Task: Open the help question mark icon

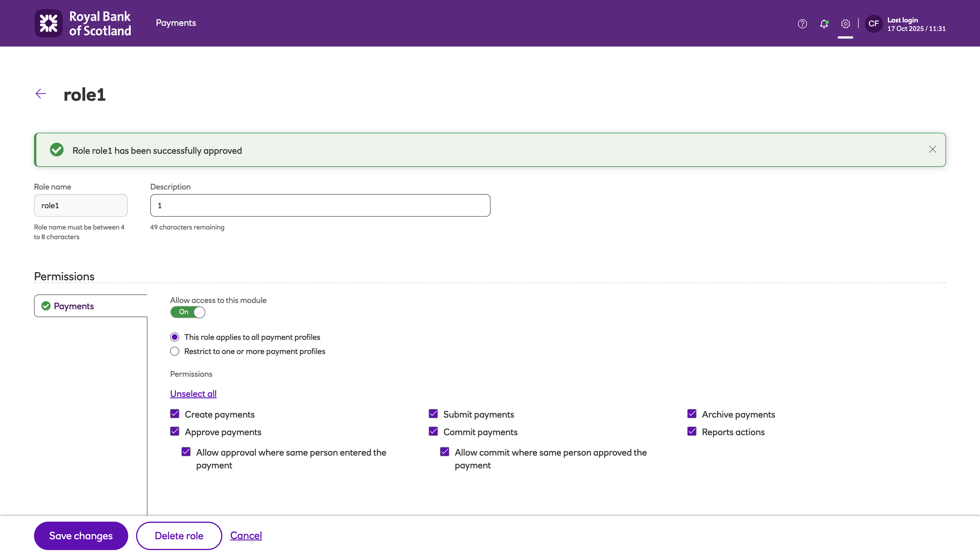Action: coord(802,24)
